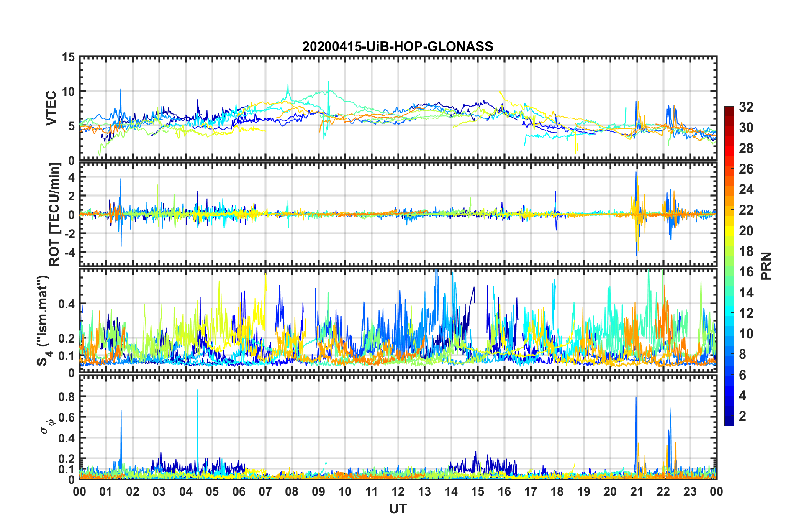Screen dimensions: 796x532
Task: Click the 0.8 tick on the sigma-phi axis
Action: (67, 396)
